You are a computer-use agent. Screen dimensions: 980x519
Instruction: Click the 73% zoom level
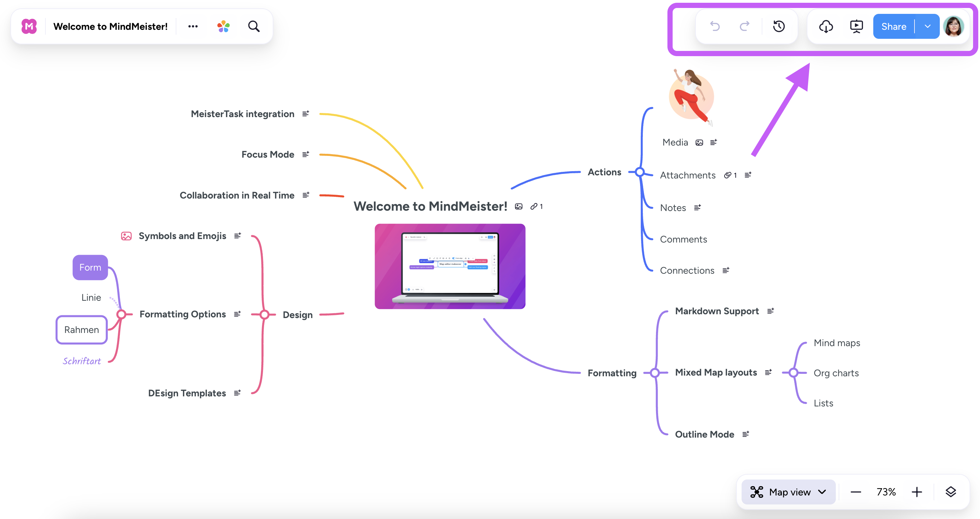tap(886, 492)
